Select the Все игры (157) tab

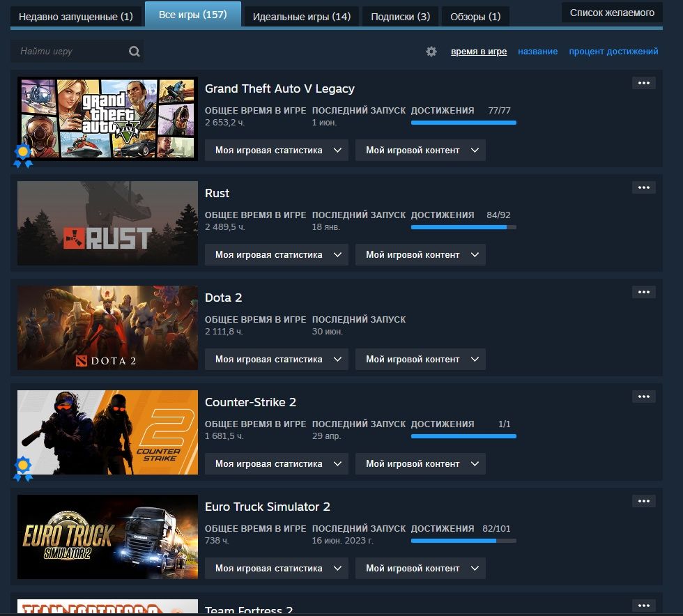click(192, 15)
